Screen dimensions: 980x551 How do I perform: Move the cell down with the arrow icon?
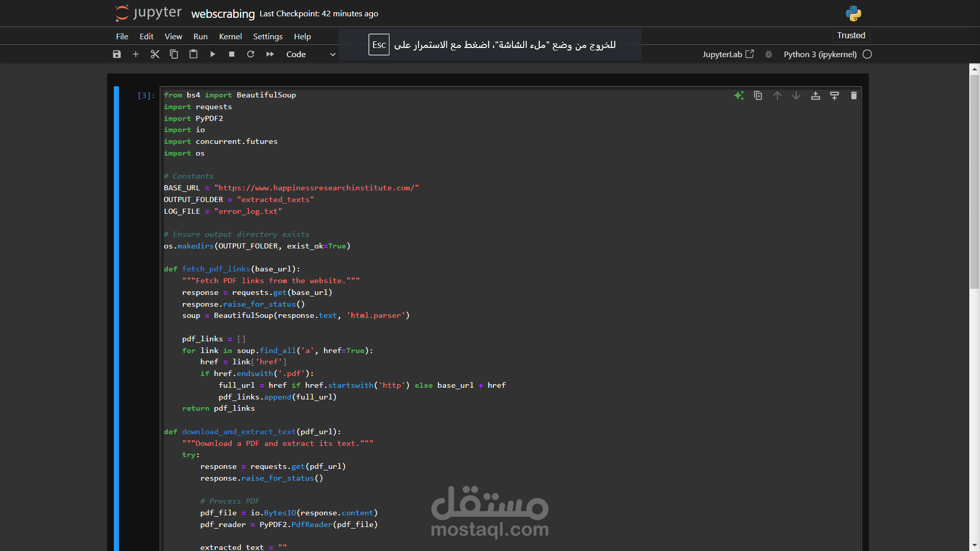pos(796,95)
